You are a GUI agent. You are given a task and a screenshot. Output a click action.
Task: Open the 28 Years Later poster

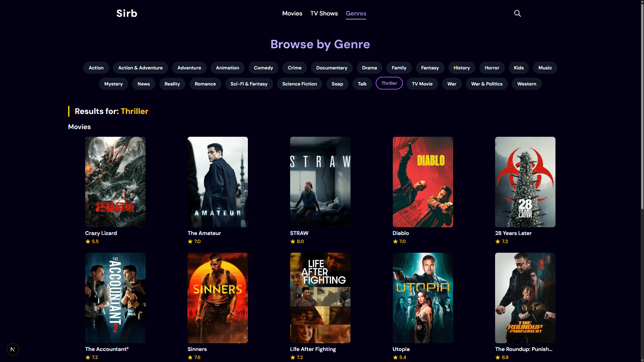(x=525, y=182)
